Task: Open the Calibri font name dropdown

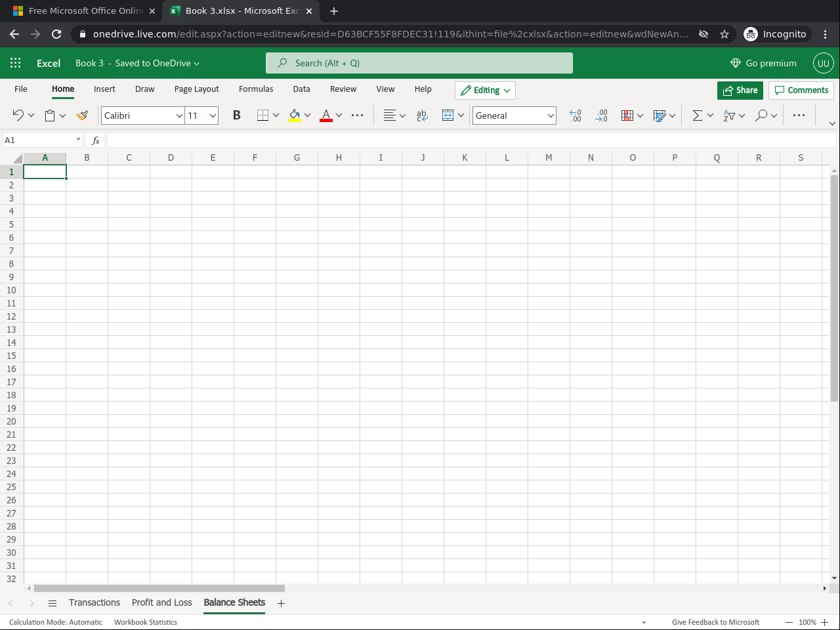Action: point(179,115)
